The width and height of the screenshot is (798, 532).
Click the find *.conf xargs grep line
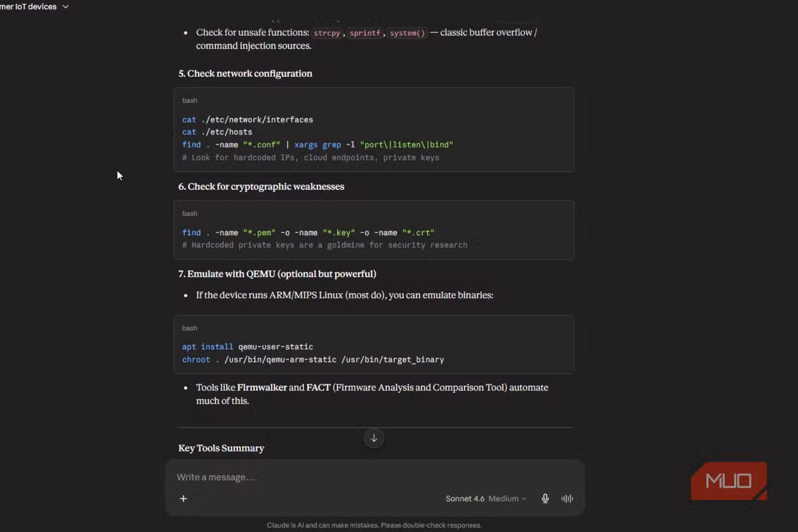tap(318, 145)
